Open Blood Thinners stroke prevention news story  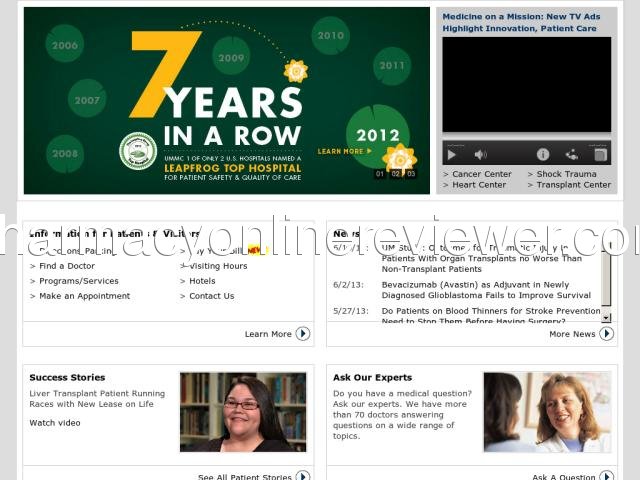491,316
